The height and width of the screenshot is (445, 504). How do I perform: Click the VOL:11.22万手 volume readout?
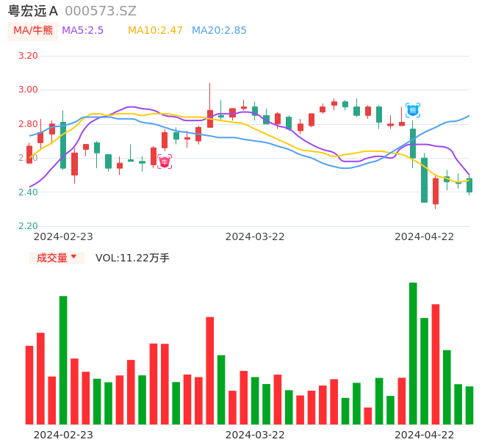pos(132,258)
